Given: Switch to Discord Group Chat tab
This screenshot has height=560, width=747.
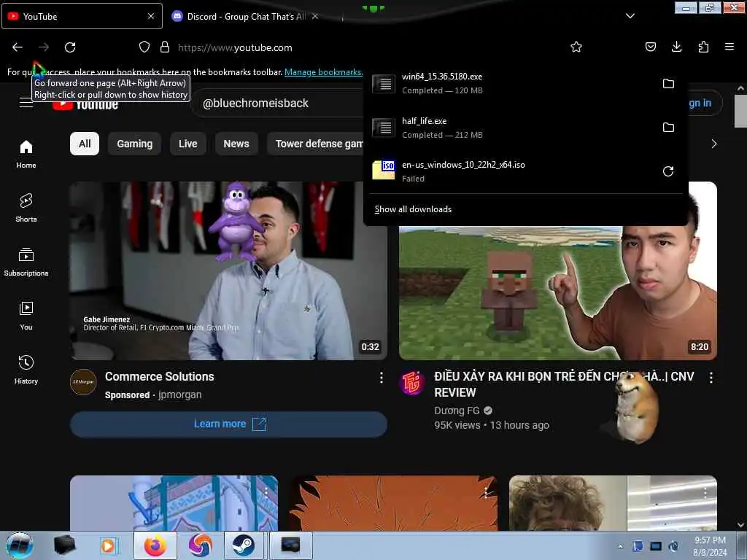Looking at the screenshot, I should click(239, 16).
